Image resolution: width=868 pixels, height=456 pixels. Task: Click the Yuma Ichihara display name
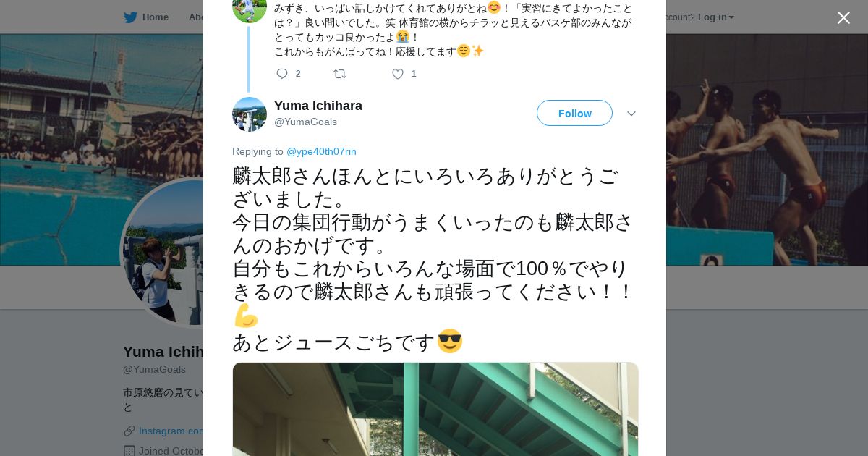click(x=318, y=106)
